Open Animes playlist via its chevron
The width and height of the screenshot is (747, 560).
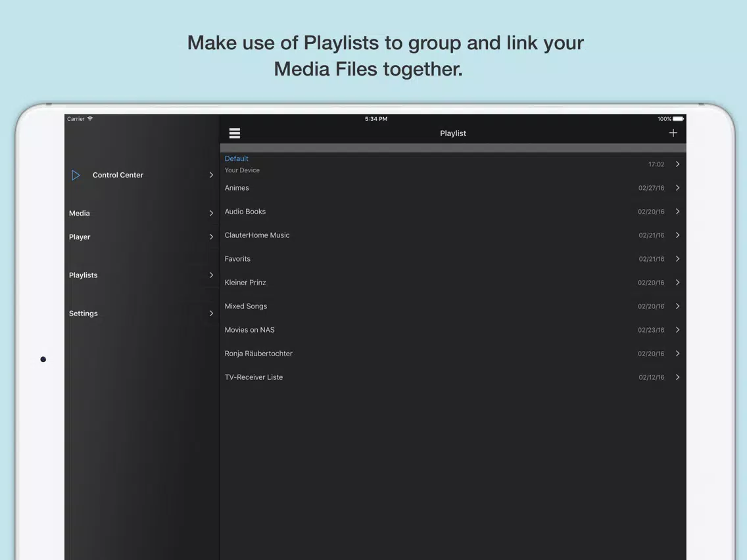click(x=677, y=187)
